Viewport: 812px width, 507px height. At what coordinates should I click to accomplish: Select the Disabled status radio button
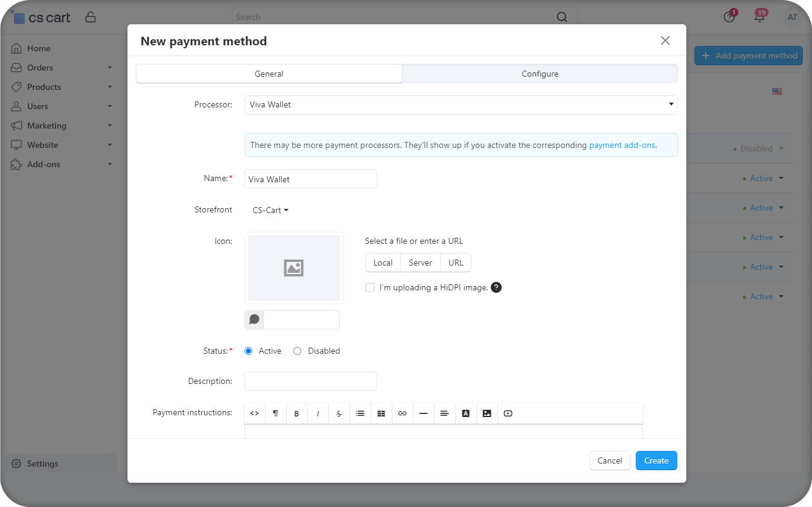click(297, 351)
